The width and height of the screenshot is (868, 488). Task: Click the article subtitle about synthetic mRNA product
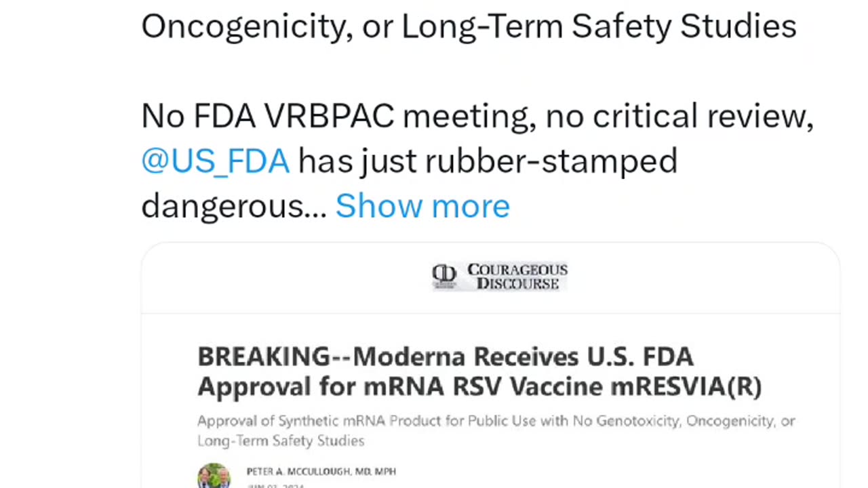pos(496,430)
